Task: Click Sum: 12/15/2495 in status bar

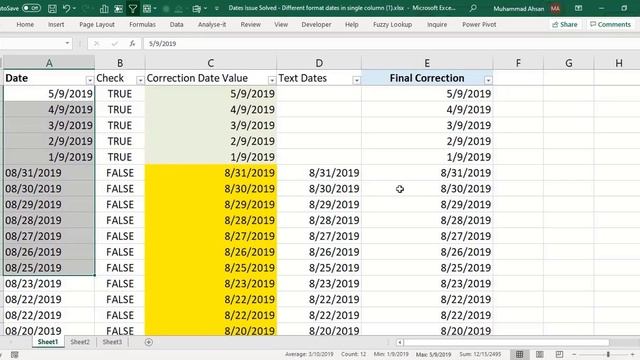Action: (480, 354)
